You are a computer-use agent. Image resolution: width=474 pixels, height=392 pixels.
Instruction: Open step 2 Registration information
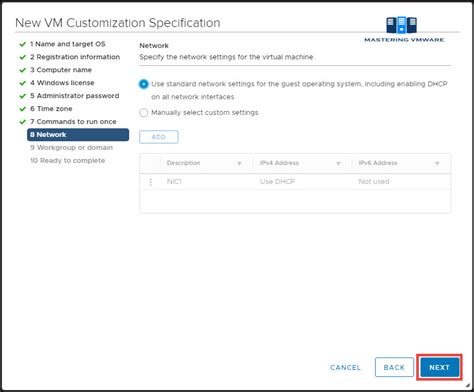coord(75,57)
